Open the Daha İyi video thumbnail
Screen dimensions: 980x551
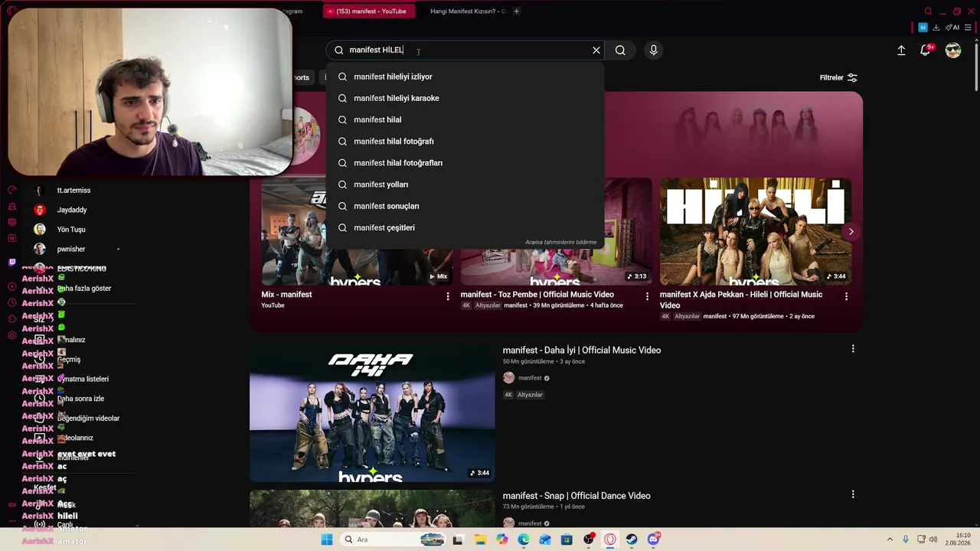(x=372, y=413)
